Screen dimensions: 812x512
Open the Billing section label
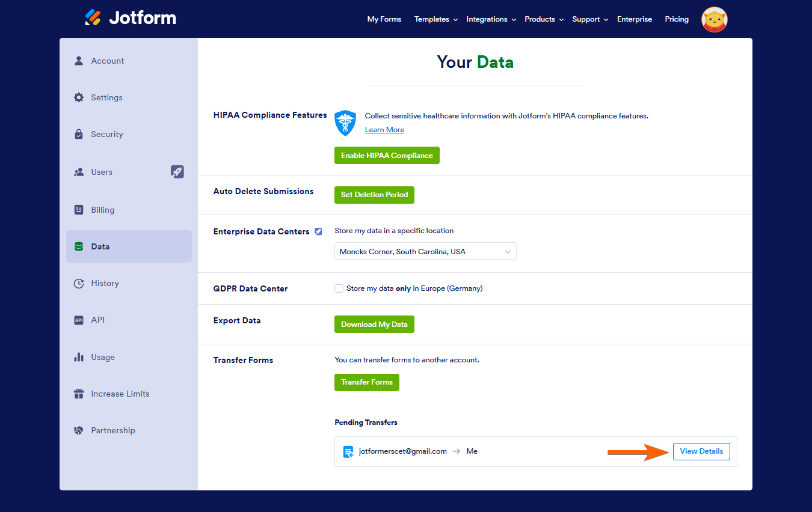click(103, 210)
